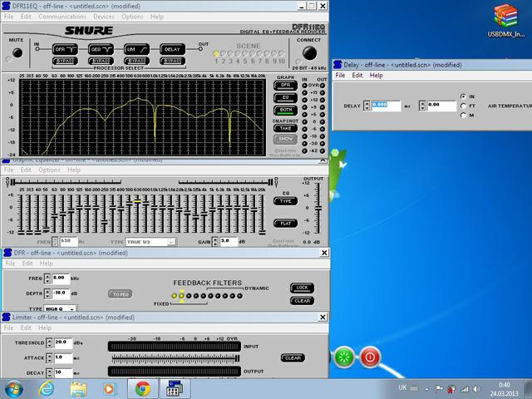
Task: Click the DELAY processor block
Action: click(x=171, y=50)
